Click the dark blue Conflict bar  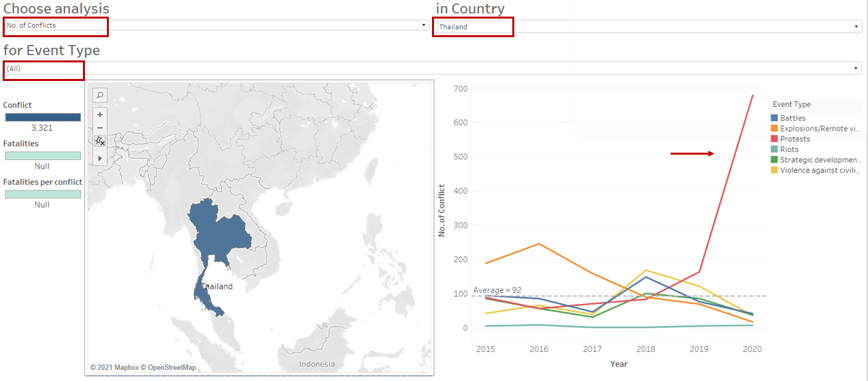42,117
